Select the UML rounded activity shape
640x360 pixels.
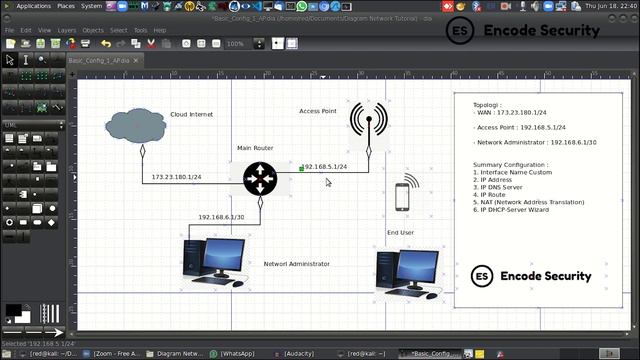point(37,222)
